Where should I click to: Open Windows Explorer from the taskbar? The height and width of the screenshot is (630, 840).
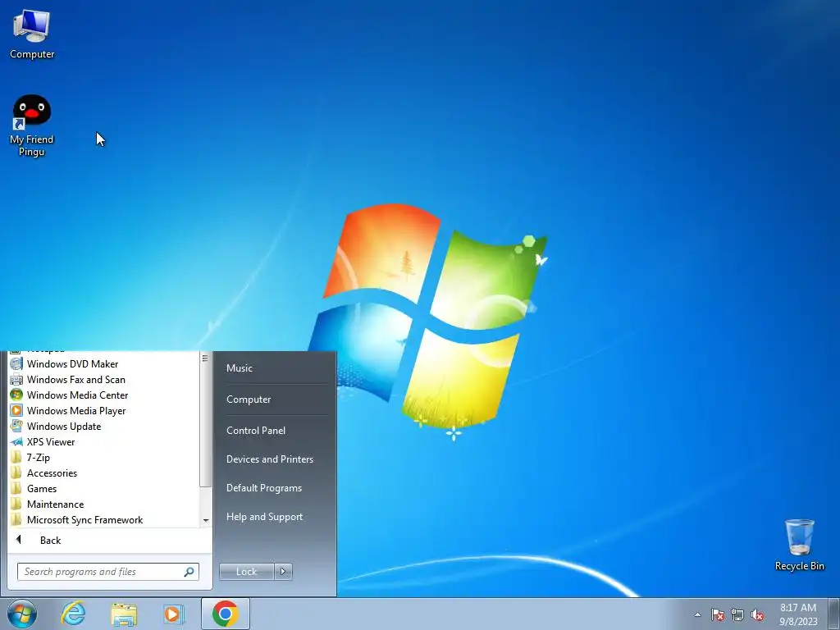tap(124, 614)
